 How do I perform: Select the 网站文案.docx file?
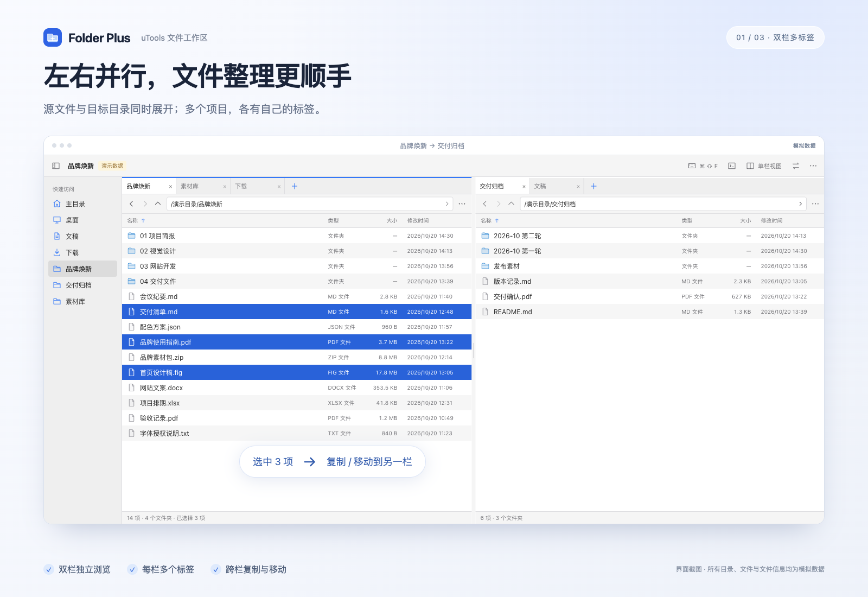coord(297,388)
